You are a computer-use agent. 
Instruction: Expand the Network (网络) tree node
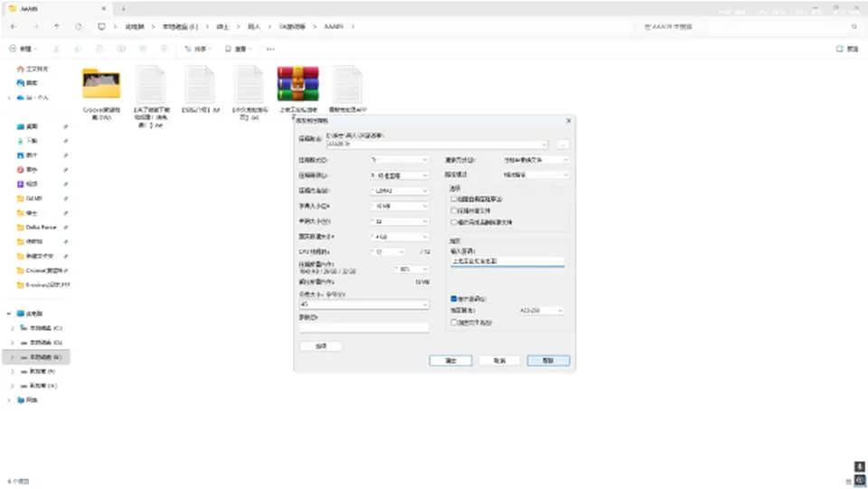tap(9, 400)
